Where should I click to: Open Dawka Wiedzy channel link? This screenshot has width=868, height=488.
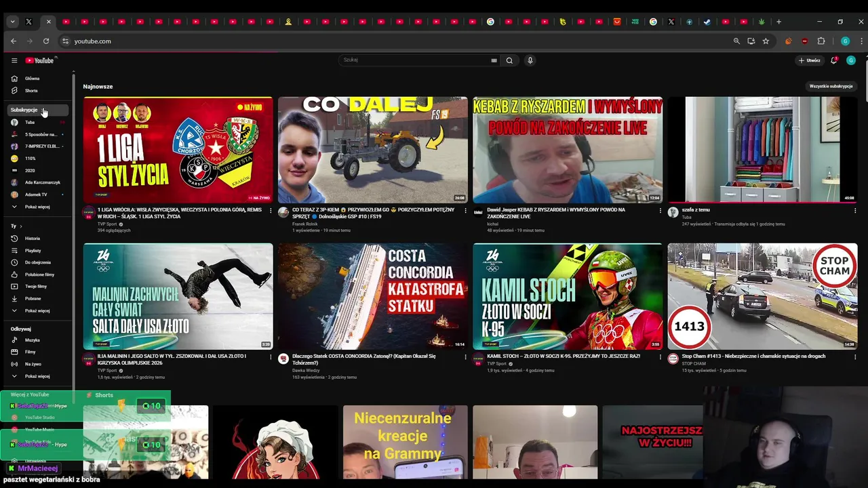305,370
